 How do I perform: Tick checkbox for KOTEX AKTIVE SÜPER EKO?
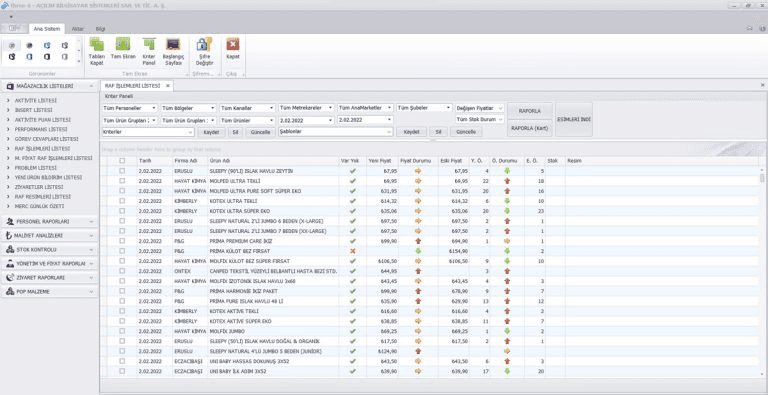click(x=122, y=321)
